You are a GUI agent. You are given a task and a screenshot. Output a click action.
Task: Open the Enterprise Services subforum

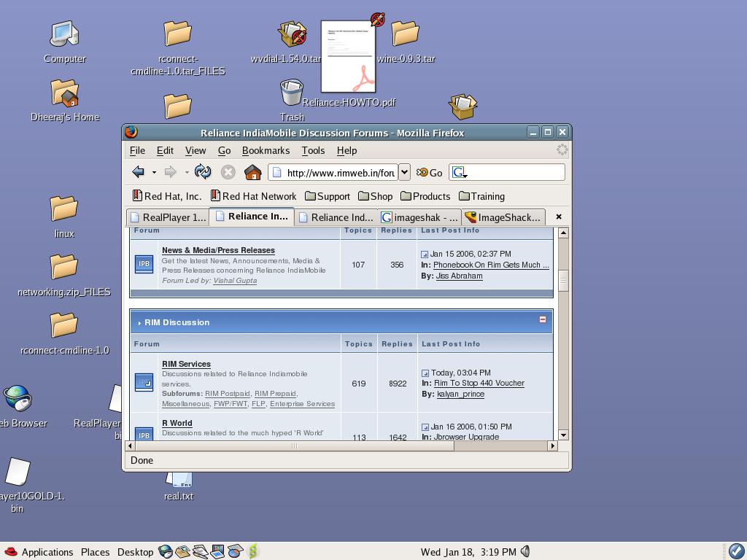(x=302, y=403)
